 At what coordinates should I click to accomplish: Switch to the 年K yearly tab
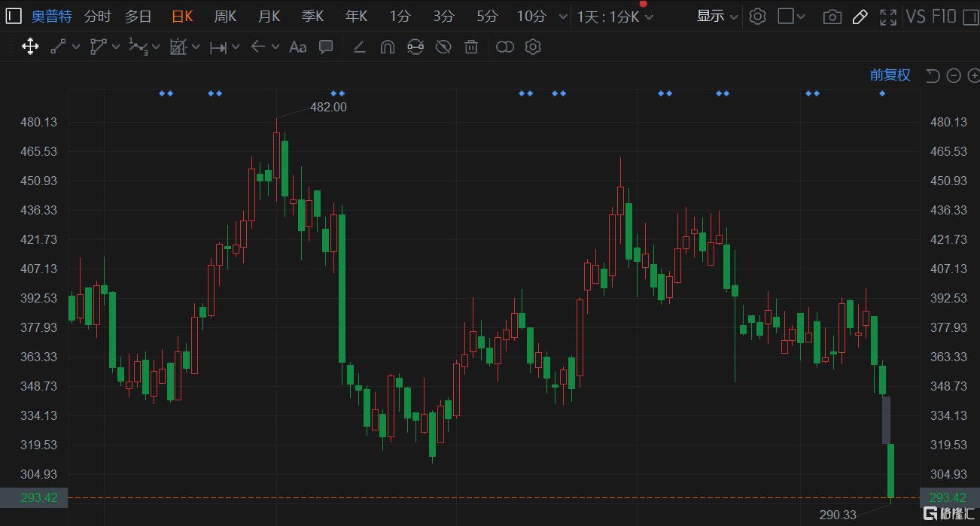click(x=356, y=16)
